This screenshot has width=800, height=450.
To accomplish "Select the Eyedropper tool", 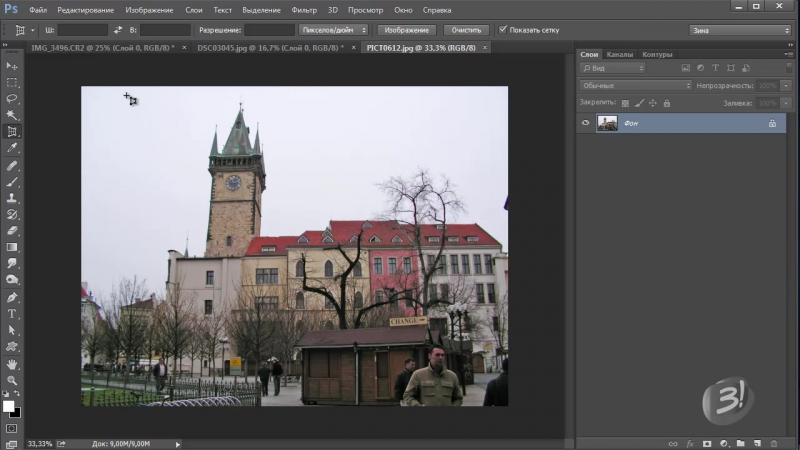I will (x=12, y=148).
